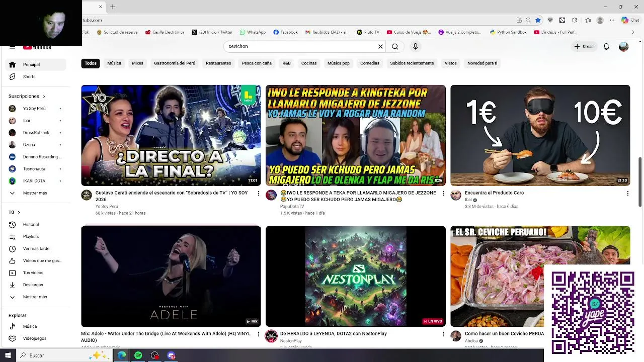Open options for Gustavo Cerati video
The image size is (644, 362).
click(259, 193)
